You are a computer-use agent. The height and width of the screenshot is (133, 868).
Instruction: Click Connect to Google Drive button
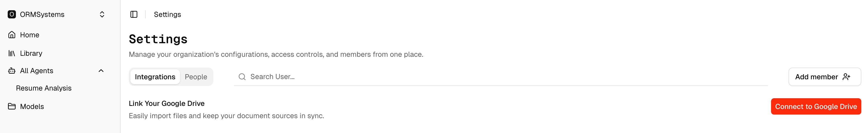(x=815, y=106)
